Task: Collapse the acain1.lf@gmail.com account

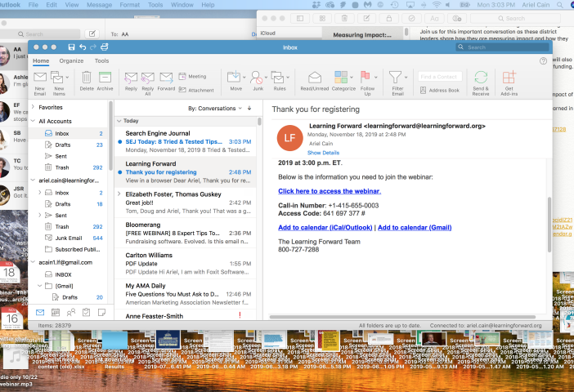Action: point(33,262)
